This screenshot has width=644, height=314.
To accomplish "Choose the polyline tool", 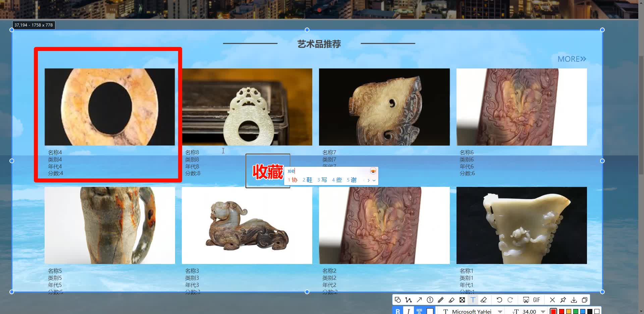I will (x=409, y=300).
